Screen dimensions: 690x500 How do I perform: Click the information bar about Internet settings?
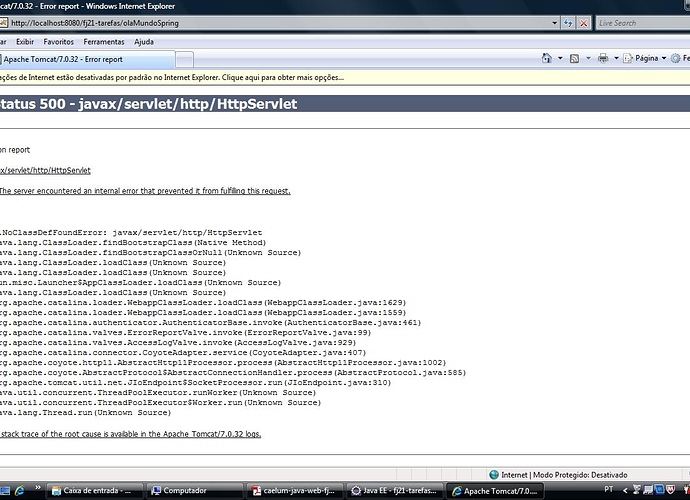pyautogui.click(x=345, y=77)
